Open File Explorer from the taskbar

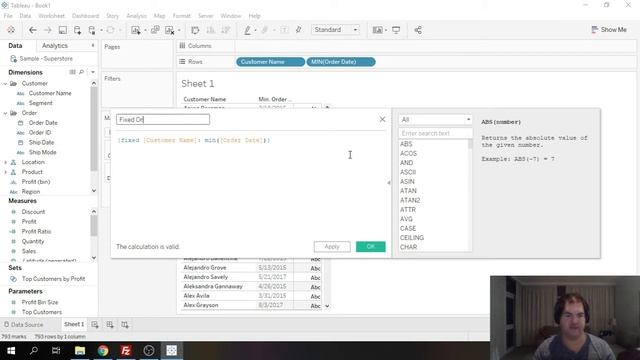click(x=80, y=351)
